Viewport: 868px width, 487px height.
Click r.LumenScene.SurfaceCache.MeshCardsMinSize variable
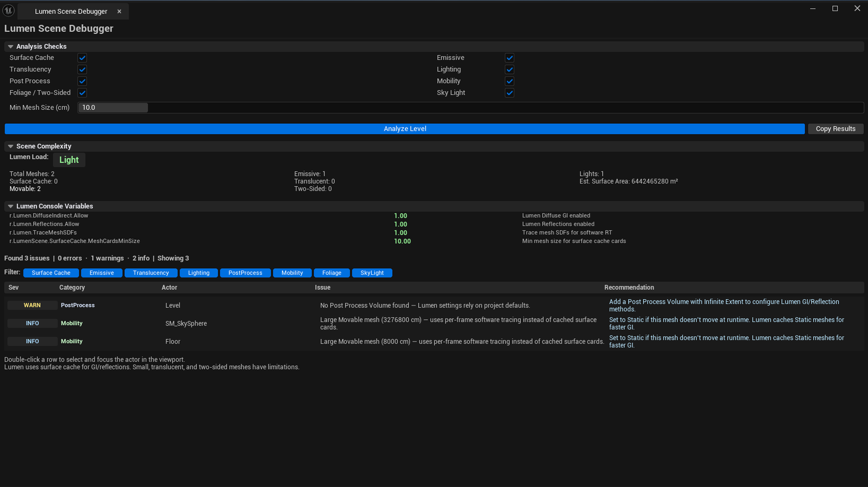click(x=75, y=241)
